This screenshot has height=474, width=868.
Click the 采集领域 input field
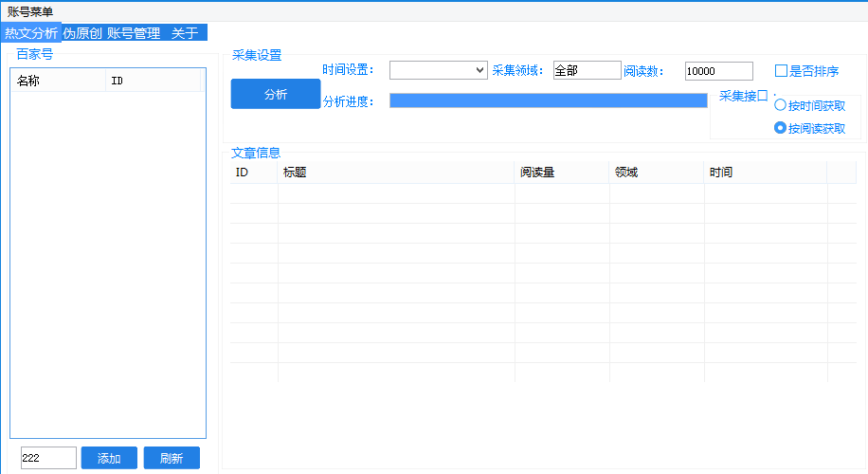point(587,71)
